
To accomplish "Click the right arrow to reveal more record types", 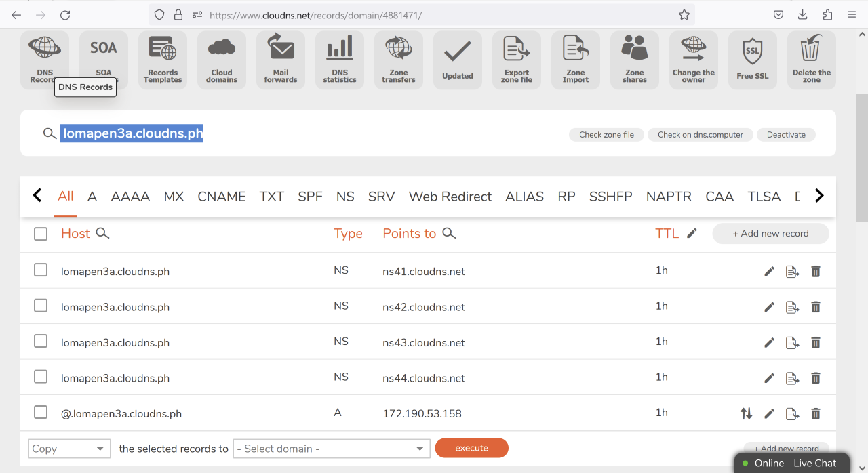I will click(819, 196).
